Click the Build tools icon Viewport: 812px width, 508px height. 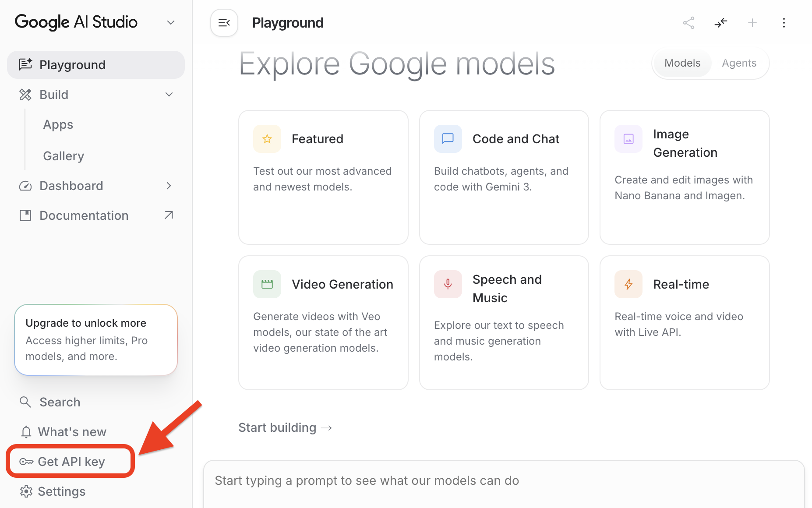(25, 95)
